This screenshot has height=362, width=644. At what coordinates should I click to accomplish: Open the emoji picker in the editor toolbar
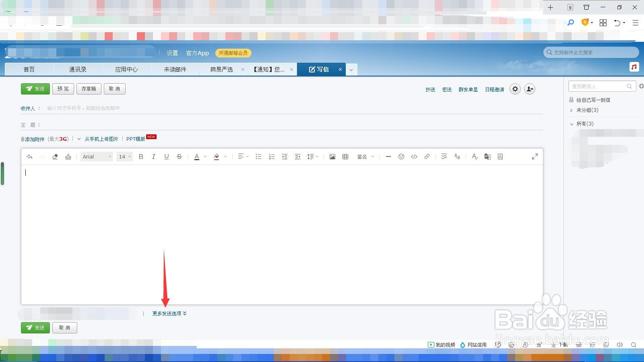(401, 156)
